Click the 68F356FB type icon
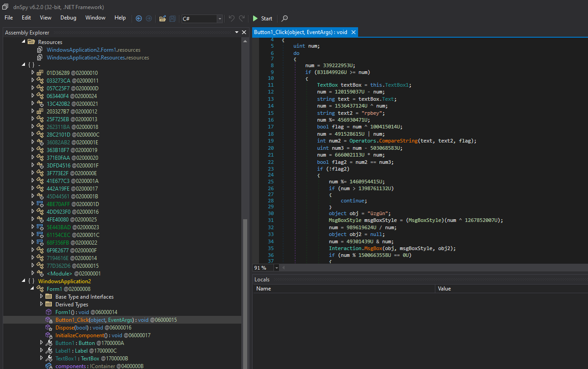The image size is (588, 369). pyautogui.click(x=40, y=242)
